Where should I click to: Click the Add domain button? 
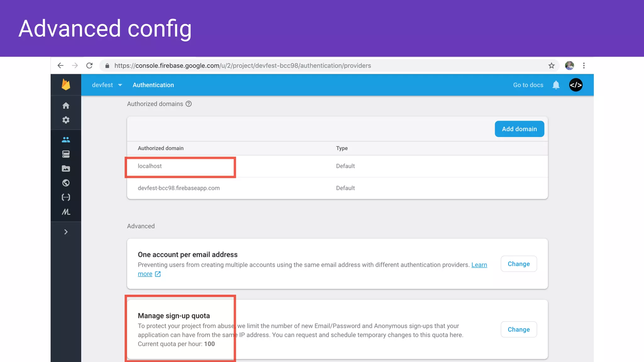coord(519,129)
